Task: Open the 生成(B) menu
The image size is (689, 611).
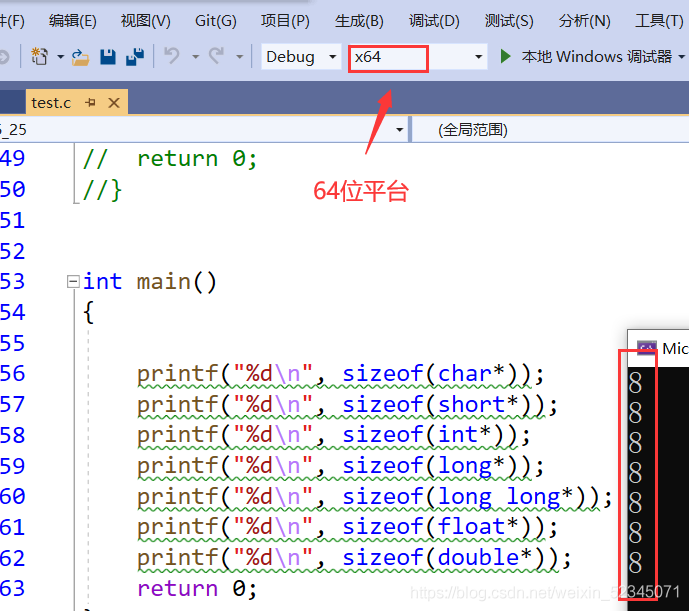Action: pos(359,21)
